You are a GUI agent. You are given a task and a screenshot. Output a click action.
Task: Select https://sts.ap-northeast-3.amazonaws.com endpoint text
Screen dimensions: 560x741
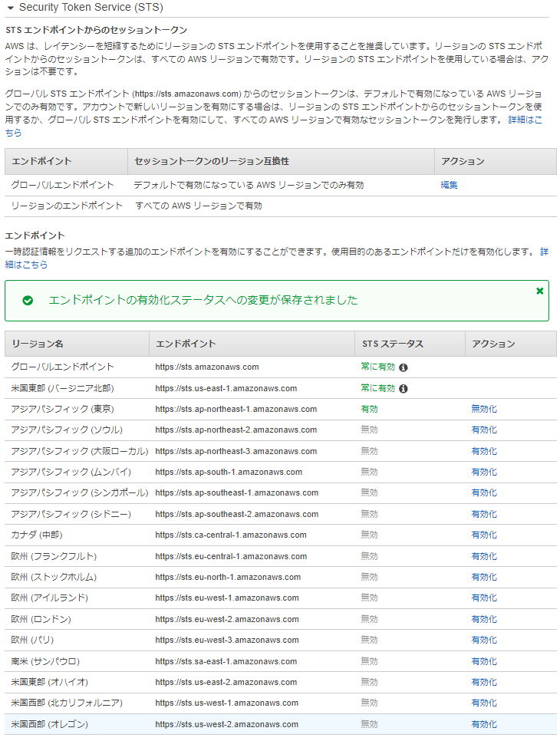tap(236, 451)
